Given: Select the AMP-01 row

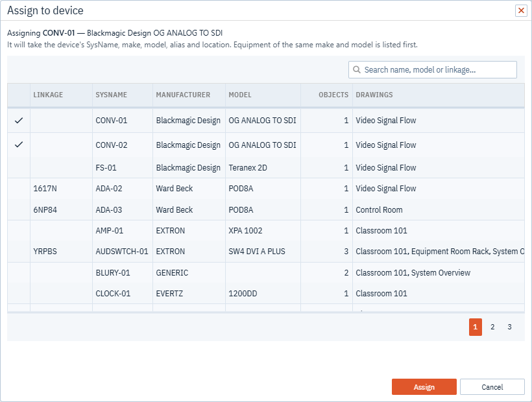Looking at the screenshot, I should pos(266,231).
